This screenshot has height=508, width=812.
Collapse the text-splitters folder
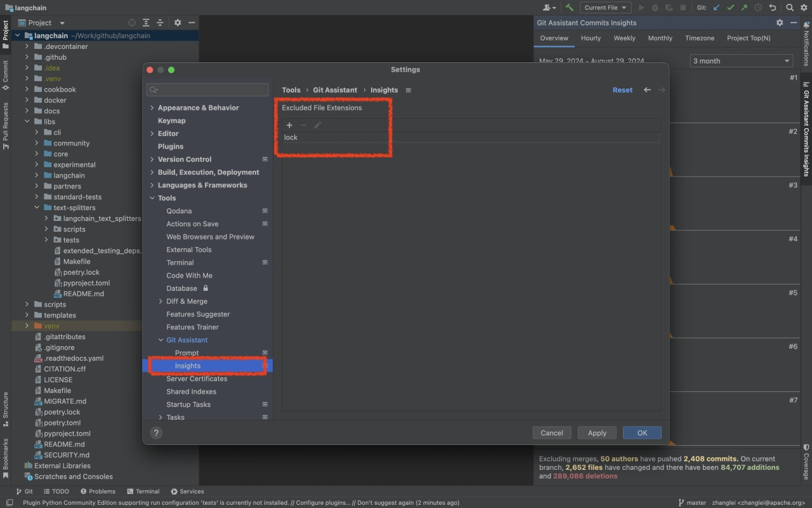point(37,208)
